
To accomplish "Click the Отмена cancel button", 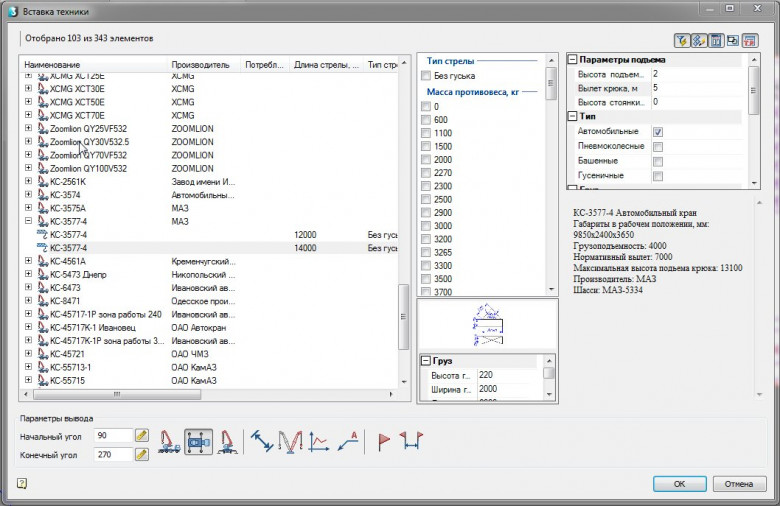I will tap(739, 484).
